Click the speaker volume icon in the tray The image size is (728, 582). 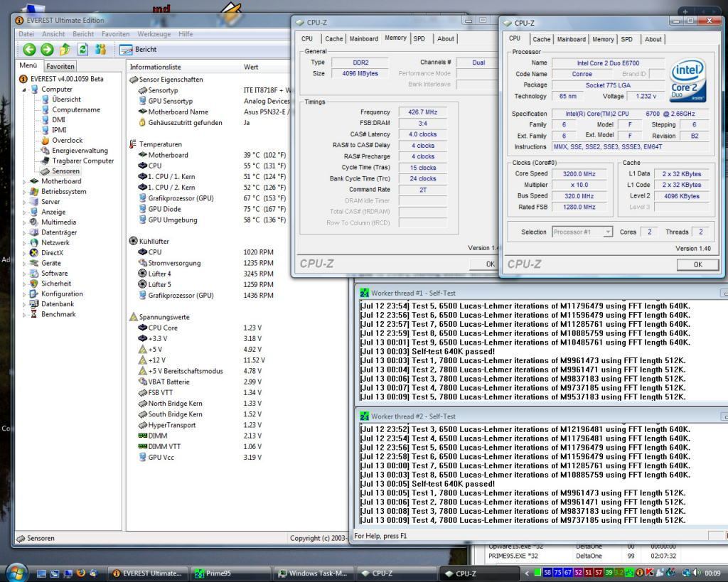pyautogui.click(x=697, y=573)
